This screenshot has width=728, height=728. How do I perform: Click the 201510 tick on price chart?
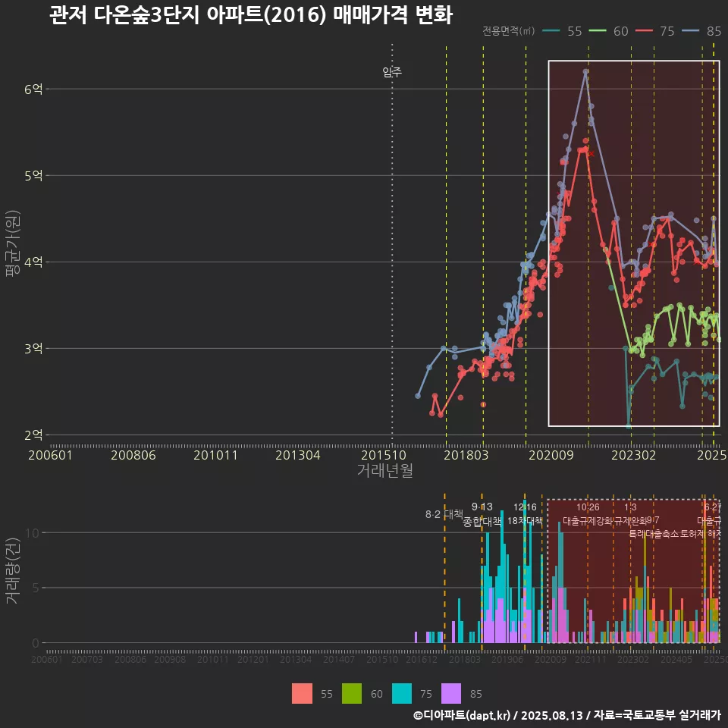384,455
